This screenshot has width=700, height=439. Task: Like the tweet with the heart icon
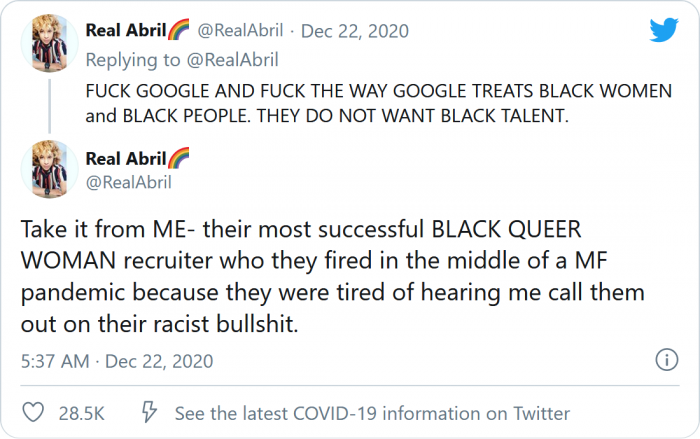click(x=33, y=413)
